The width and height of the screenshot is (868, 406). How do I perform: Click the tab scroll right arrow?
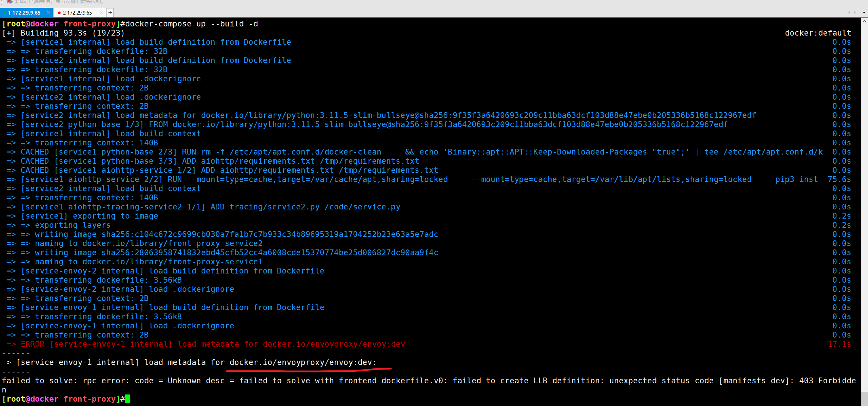click(855, 12)
